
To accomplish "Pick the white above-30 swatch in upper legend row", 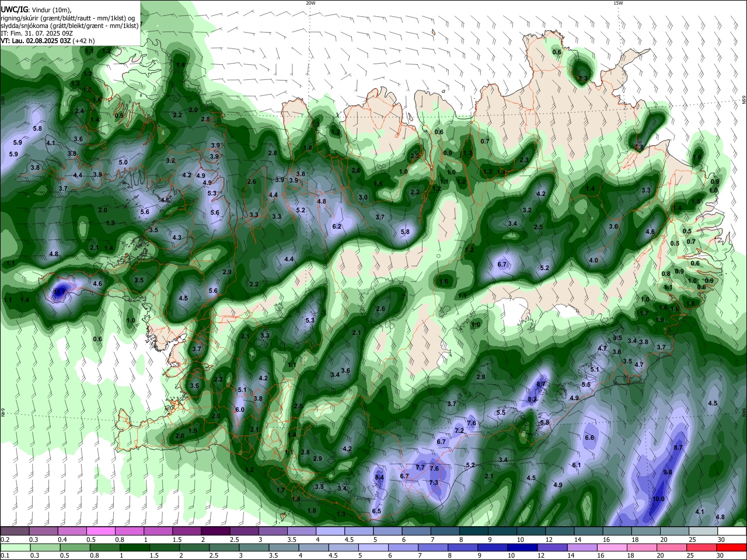I will (732, 531).
